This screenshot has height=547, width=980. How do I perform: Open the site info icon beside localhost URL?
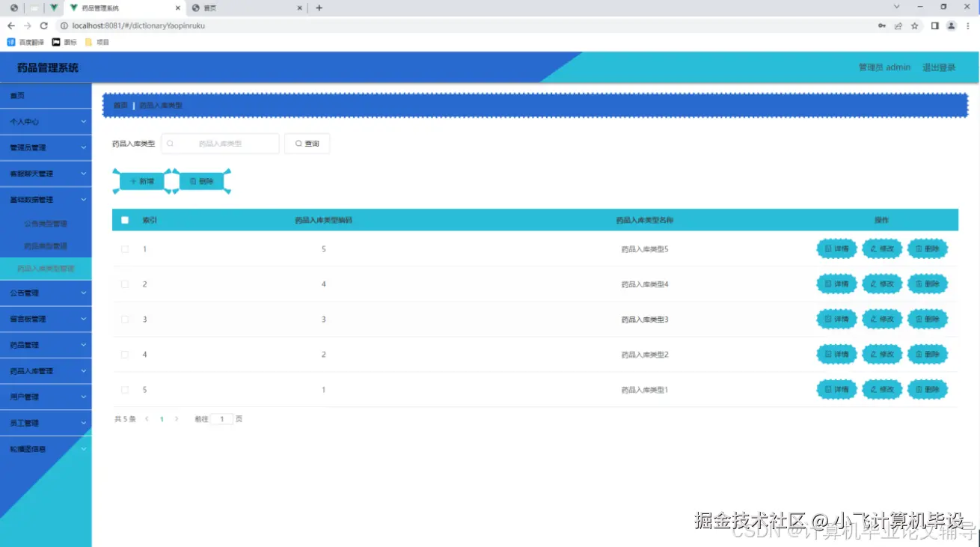tap(64, 25)
